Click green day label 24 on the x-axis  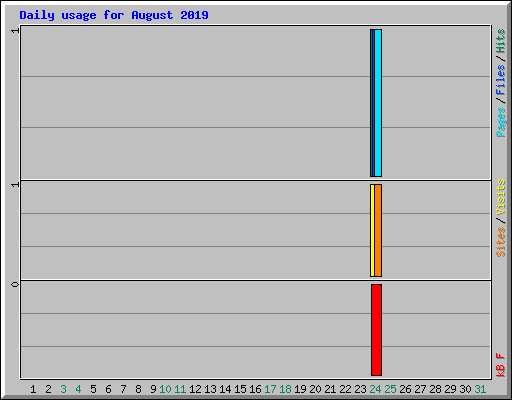(375, 389)
